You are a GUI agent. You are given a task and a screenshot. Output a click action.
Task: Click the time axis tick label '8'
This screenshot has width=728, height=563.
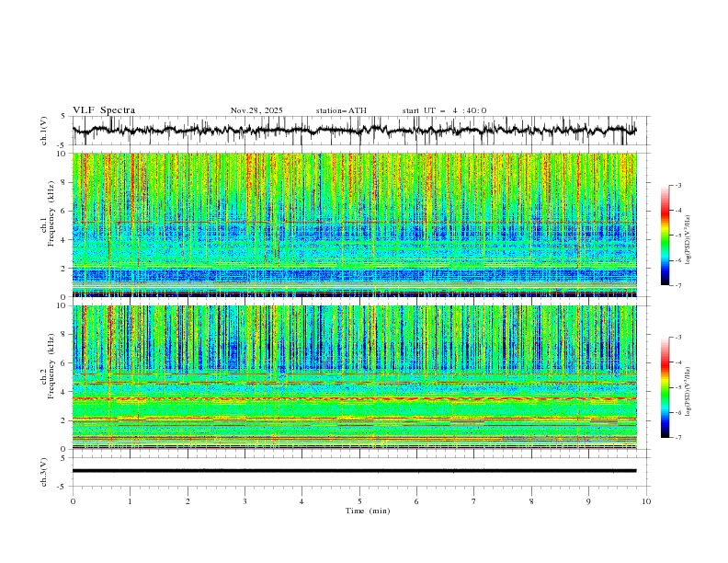tap(531, 501)
